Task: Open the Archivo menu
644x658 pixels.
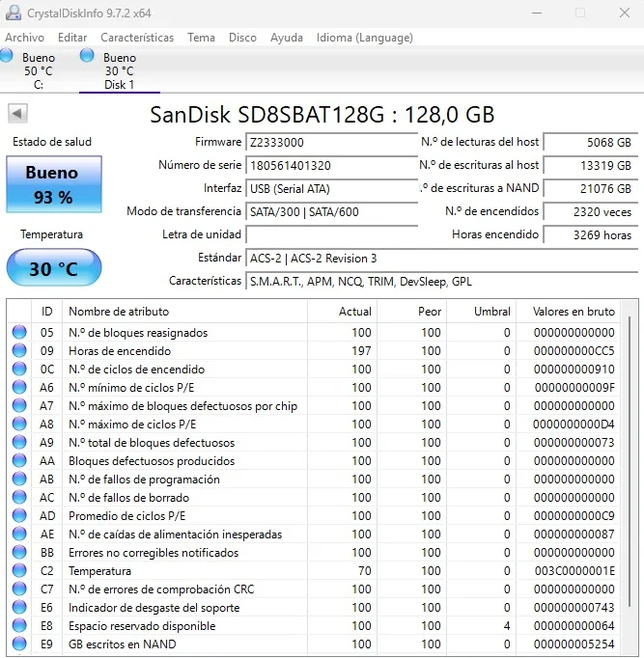Action: [x=24, y=38]
